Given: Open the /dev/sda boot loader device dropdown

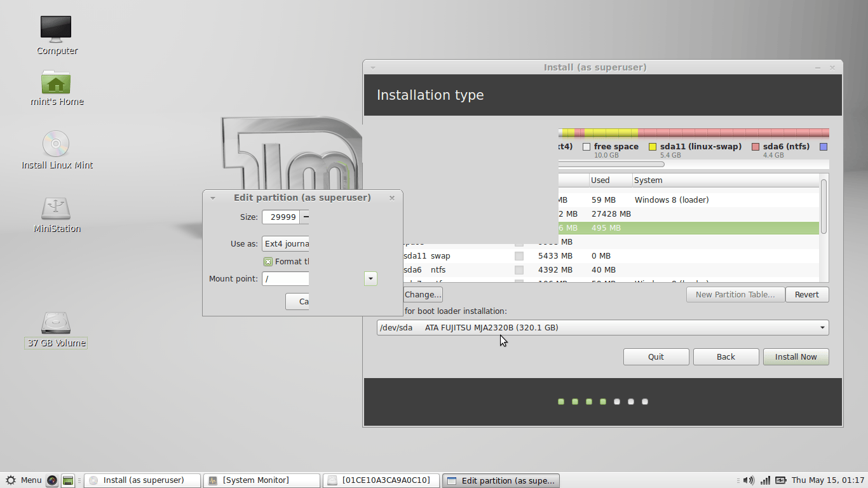Looking at the screenshot, I should pos(603,328).
